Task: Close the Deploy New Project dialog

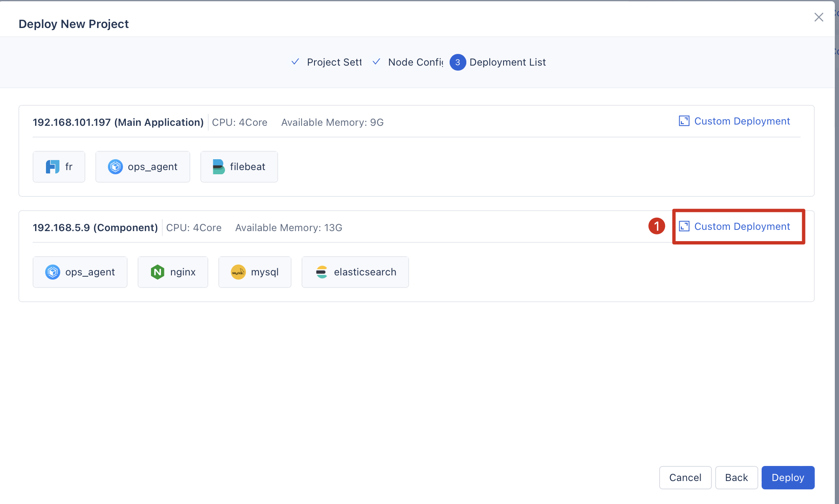Action: tap(819, 17)
